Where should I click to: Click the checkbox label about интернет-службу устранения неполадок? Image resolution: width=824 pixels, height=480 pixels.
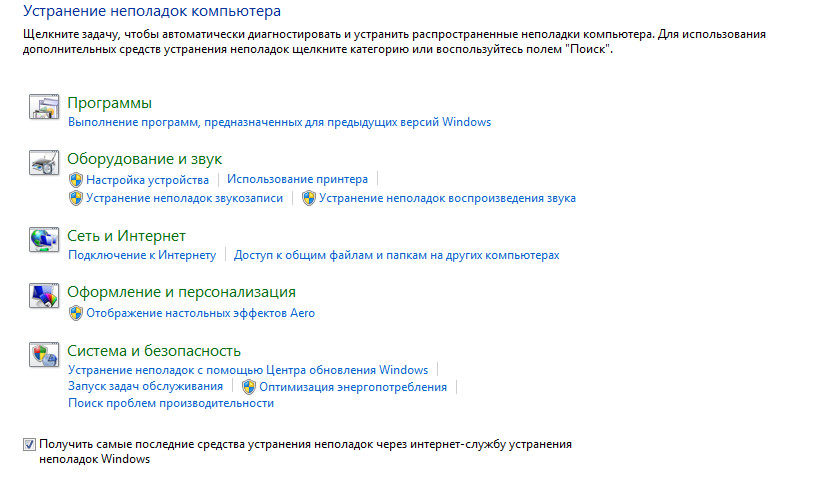[x=305, y=452]
